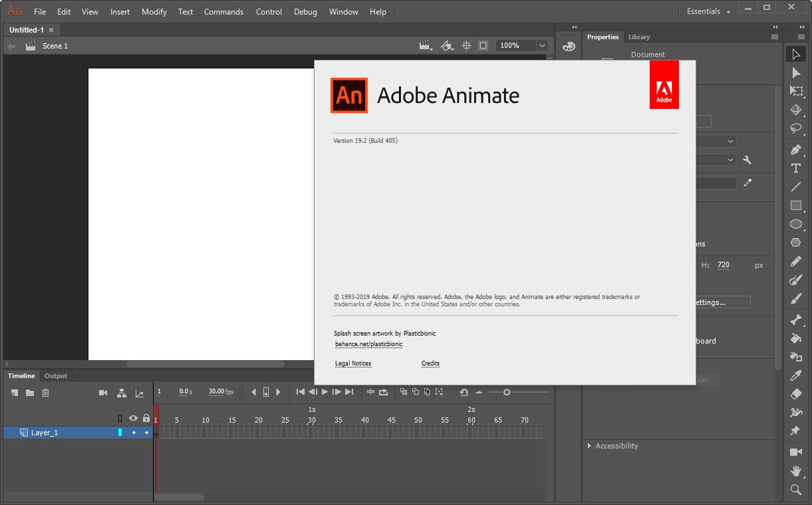Image resolution: width=812 pixels, height=505 pixels.
Task: Click Layer_1 cyan outline color swatch
Action: (x=120, y=433)
